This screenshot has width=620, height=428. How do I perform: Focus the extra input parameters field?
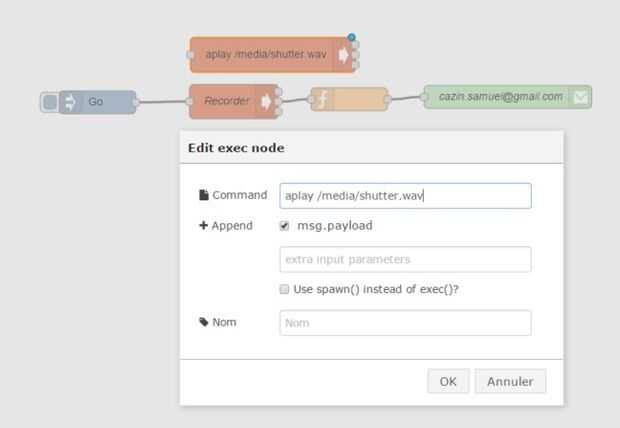405,259
